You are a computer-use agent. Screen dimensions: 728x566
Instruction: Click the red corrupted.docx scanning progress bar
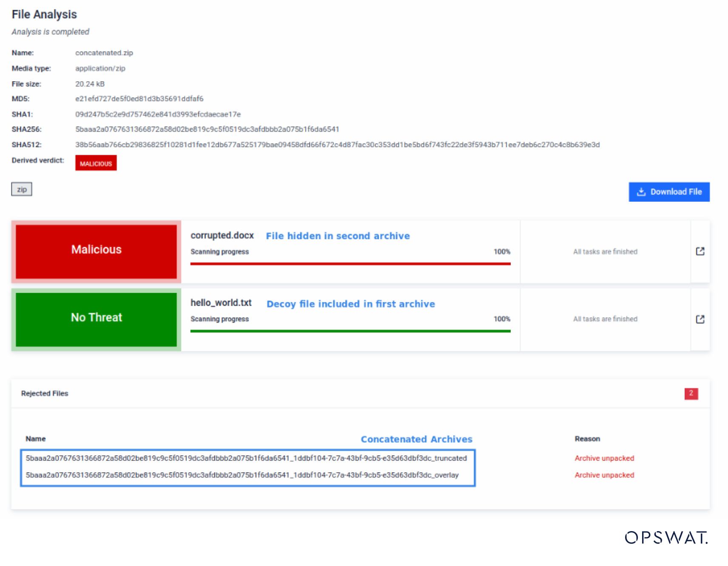pyautogui.click(x=350, y=264)
